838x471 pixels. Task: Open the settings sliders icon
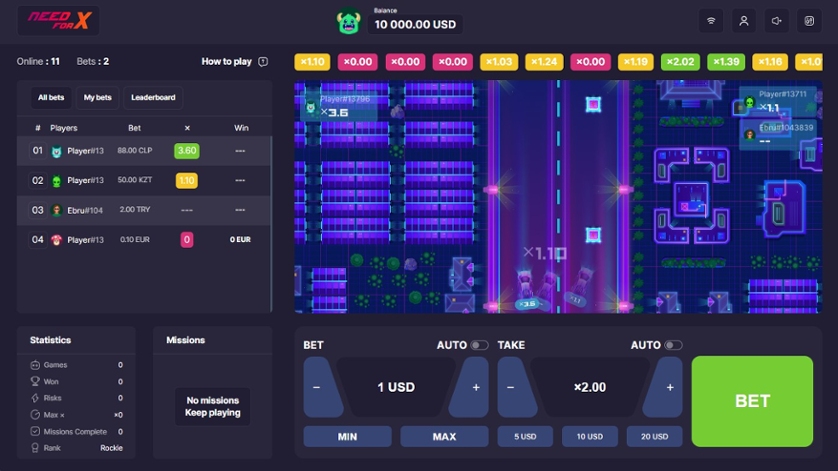click(809, 21)
